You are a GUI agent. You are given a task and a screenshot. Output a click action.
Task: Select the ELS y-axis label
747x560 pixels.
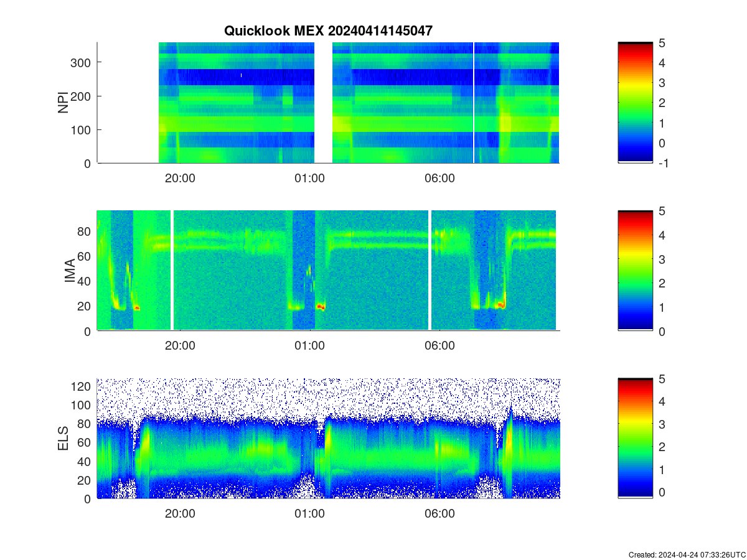63,439
